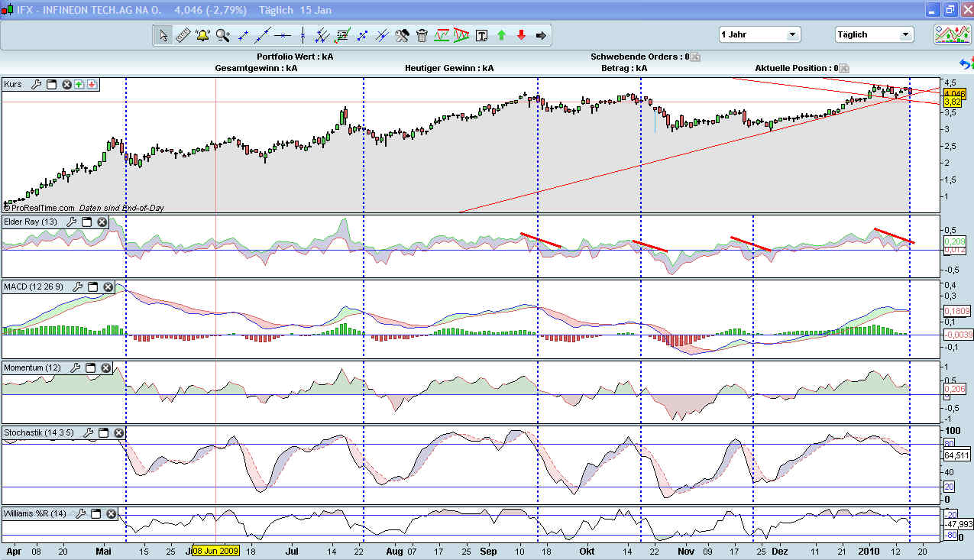Click the alarm bell alert icon

202,35
